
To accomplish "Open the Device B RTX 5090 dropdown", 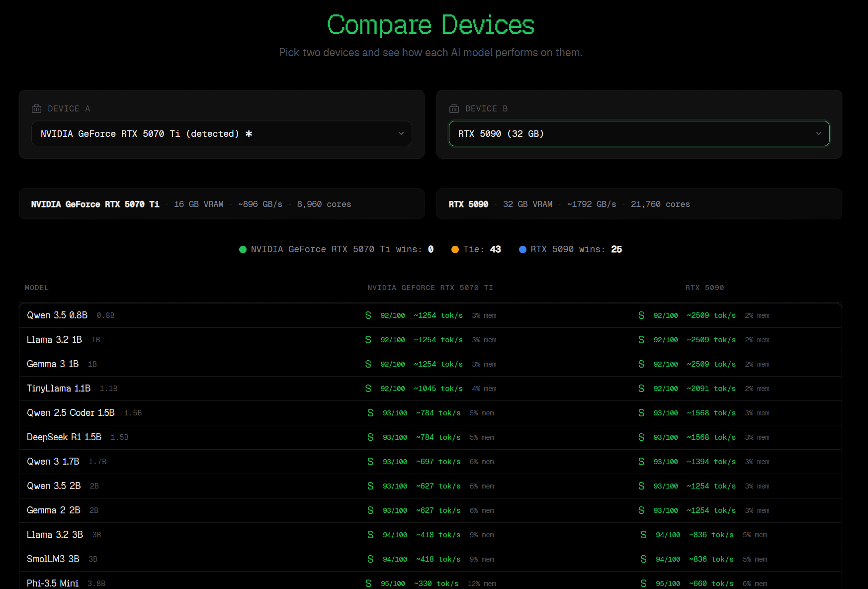I will (x=639, y=134).
